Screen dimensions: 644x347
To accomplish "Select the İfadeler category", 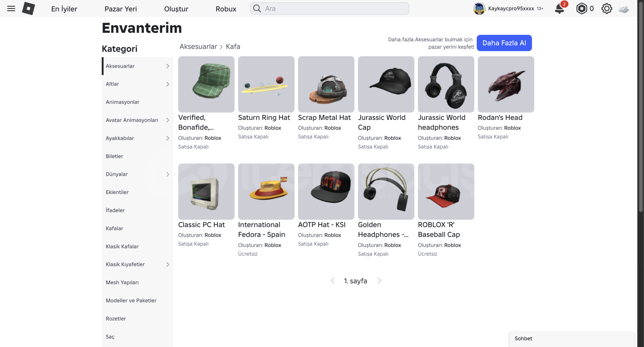I will (x=137, y=210).
